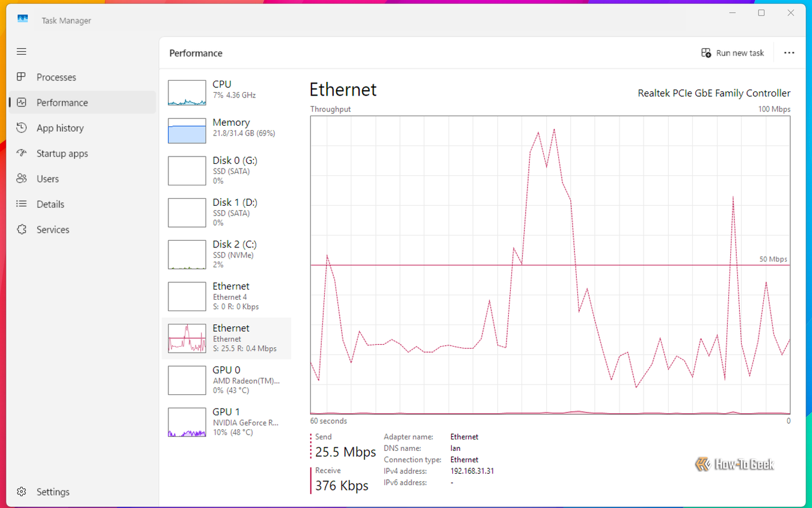
Task: Click the Performance pulse icon
Action: point(22,102)
